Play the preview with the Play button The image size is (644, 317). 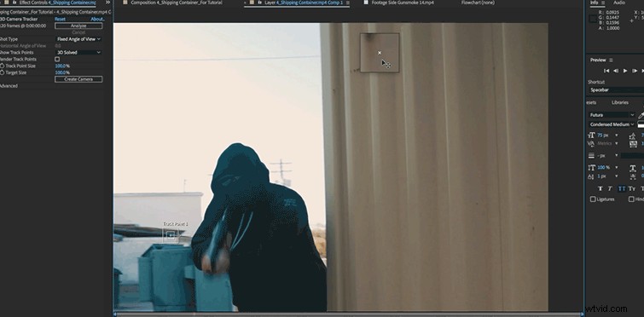(x=625, y=71)
